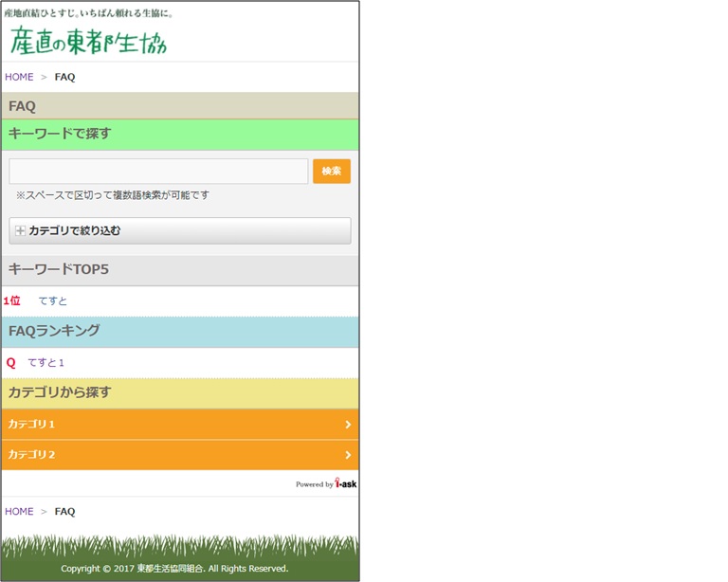Screen dimensions: 728x582
Task: Select the カテゴリ１ label text
Action: [32, 425]
